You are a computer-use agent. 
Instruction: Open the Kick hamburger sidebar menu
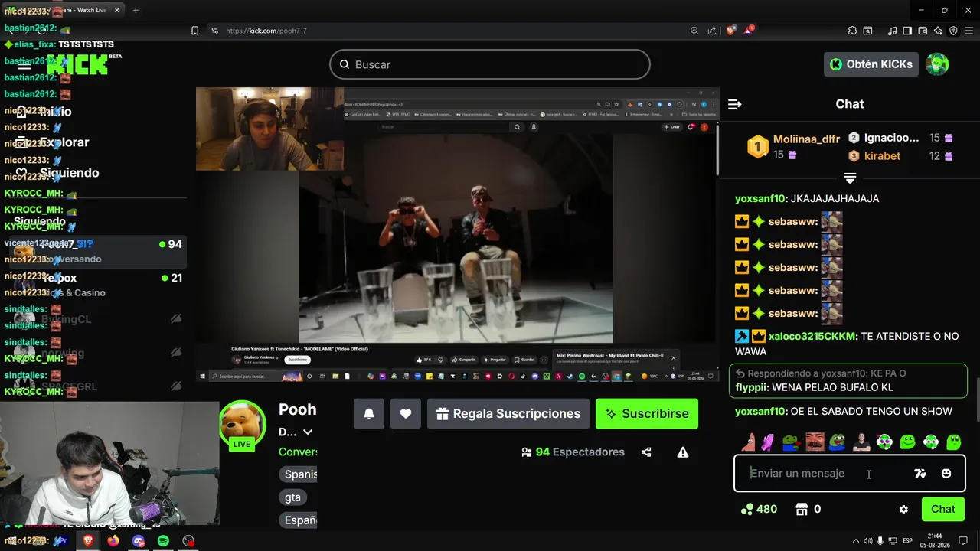(24, 64)
